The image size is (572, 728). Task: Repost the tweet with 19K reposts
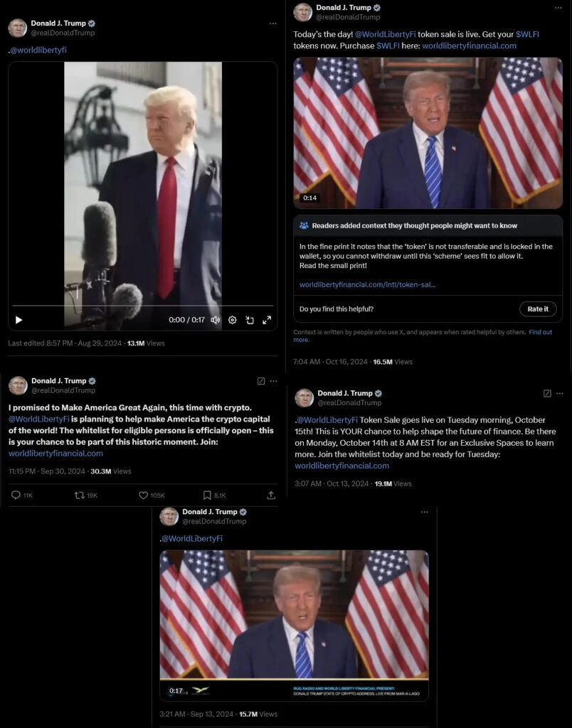click(86, 496)
